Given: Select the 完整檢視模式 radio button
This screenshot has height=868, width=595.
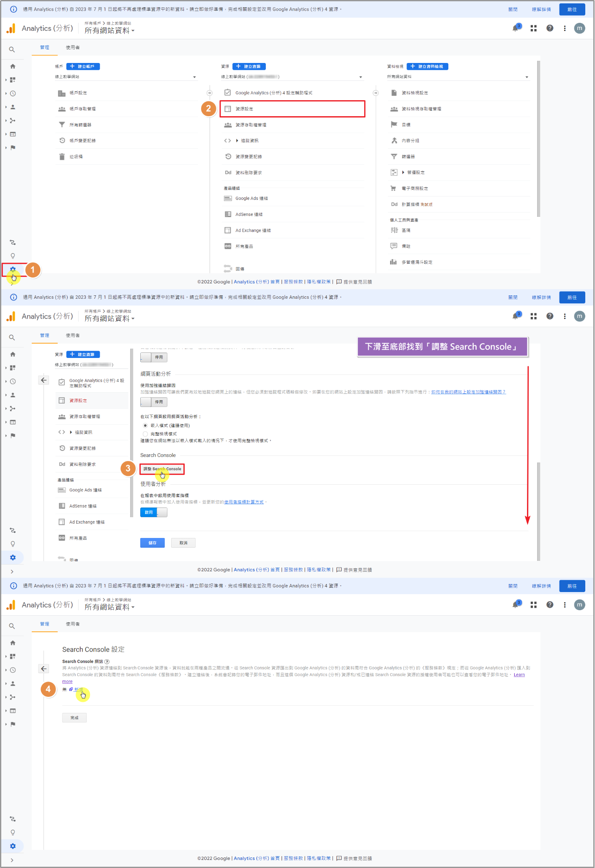Looking at the screenshot, I should pyautogui.click(x=145, y=434).
